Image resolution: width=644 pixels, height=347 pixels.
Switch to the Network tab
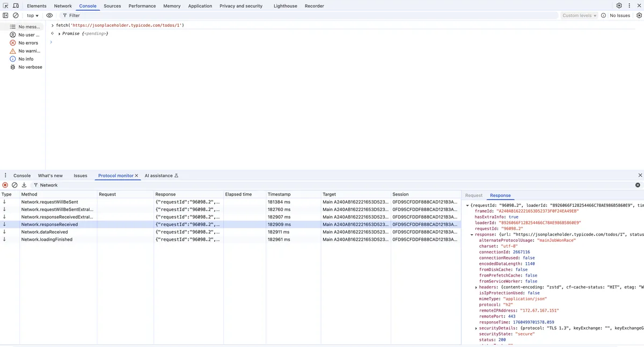tap(63, 6)
